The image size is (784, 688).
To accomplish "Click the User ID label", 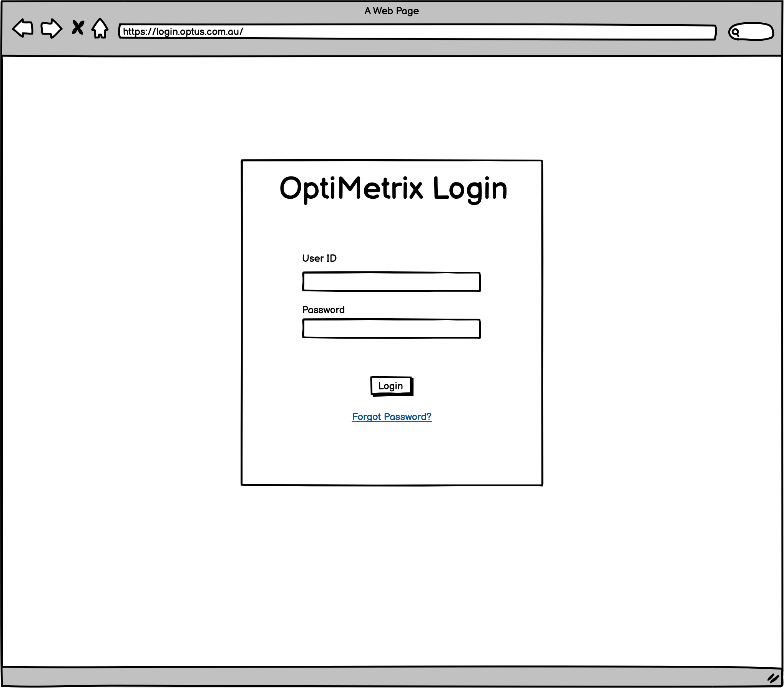I will pos(319,258).
